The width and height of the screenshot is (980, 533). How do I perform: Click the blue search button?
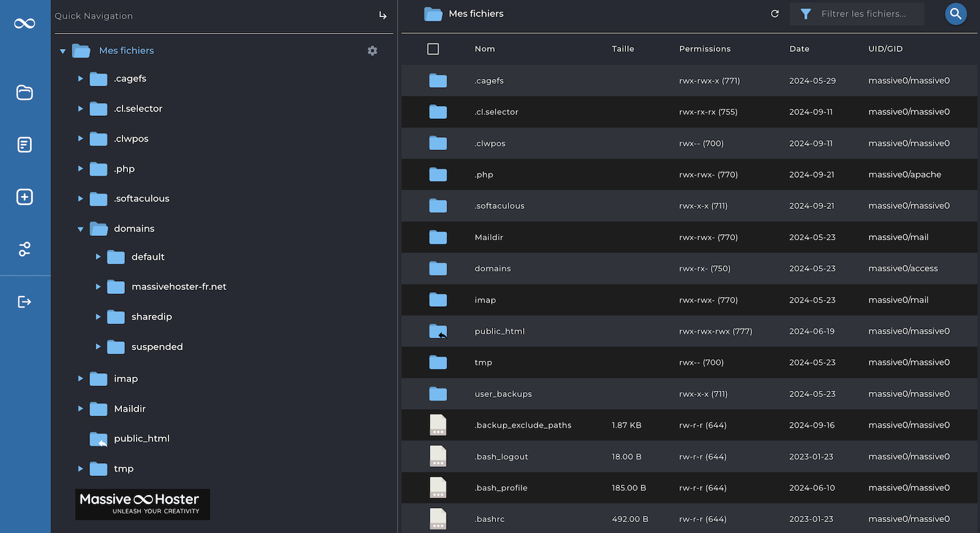coord(956,13)
